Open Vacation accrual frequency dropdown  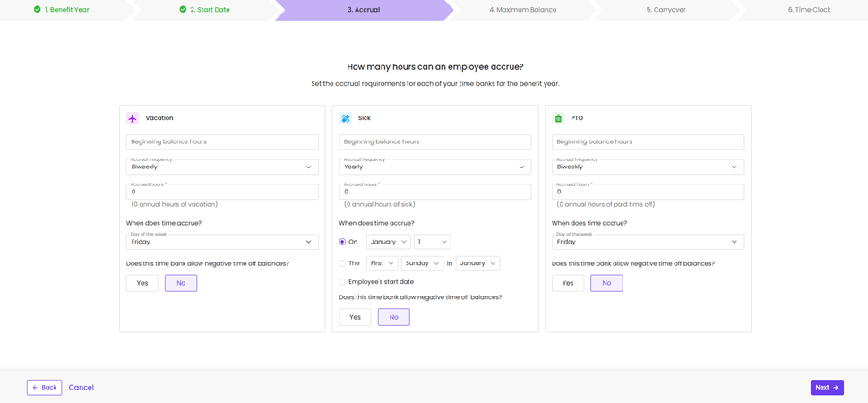click(222, 167)
